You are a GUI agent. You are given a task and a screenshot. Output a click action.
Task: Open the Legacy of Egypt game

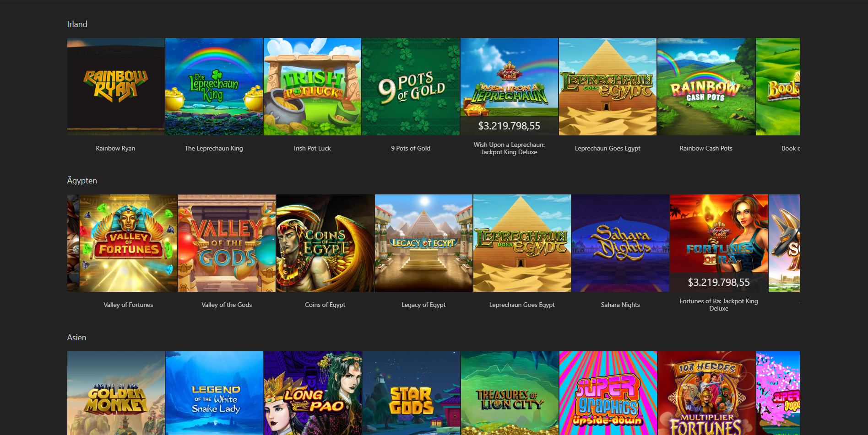click(423, 243)
